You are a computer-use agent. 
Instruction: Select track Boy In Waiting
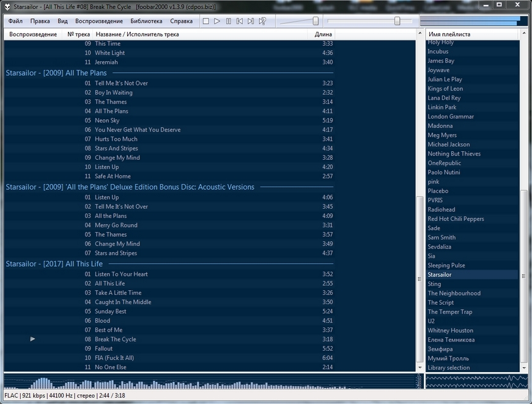(x=169, y=92)
